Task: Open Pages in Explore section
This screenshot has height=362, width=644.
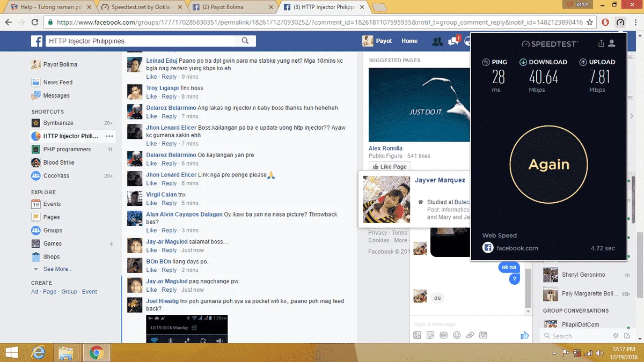Action: 52,217
